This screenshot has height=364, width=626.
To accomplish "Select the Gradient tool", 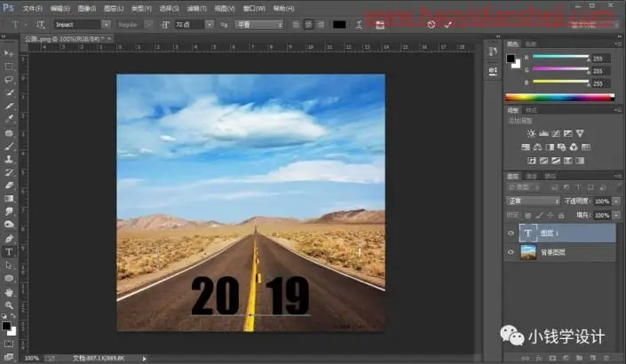I will pos(9,198).
